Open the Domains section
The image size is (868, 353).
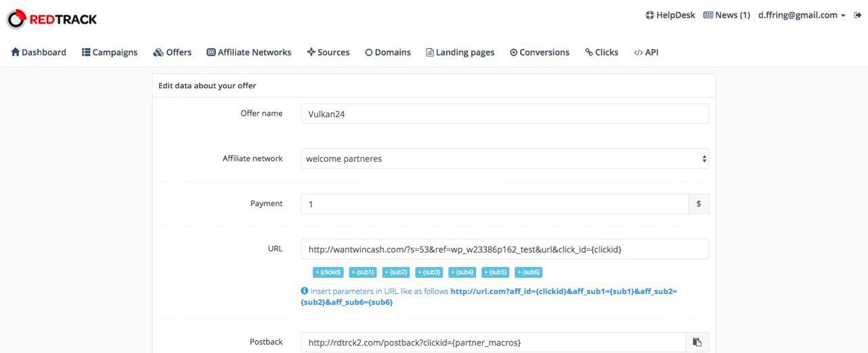pos(388,52)
